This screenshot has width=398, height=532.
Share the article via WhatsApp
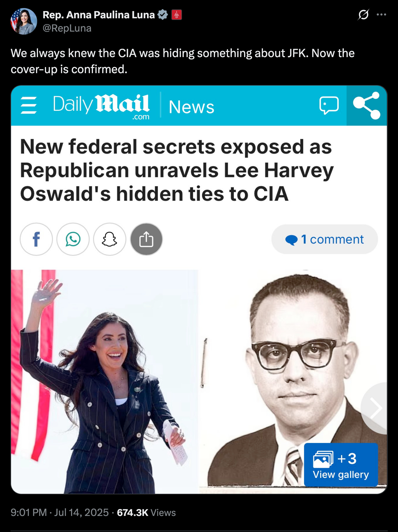click(x=73, y=239)
